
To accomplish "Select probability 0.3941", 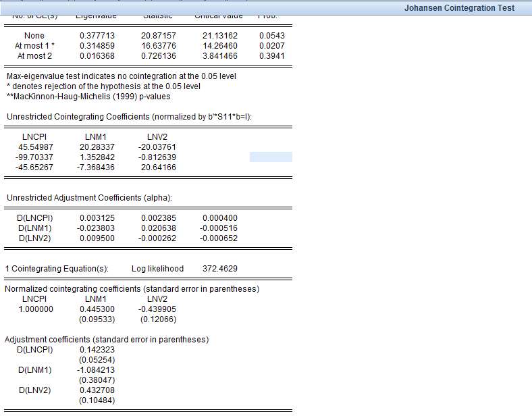I will [272, 56].
